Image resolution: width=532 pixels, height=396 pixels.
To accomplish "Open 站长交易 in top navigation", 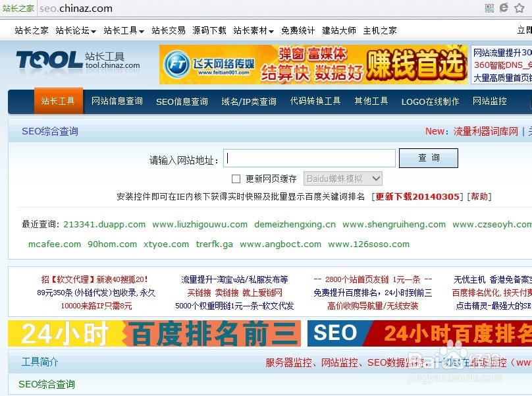I will tap(169, 30).
